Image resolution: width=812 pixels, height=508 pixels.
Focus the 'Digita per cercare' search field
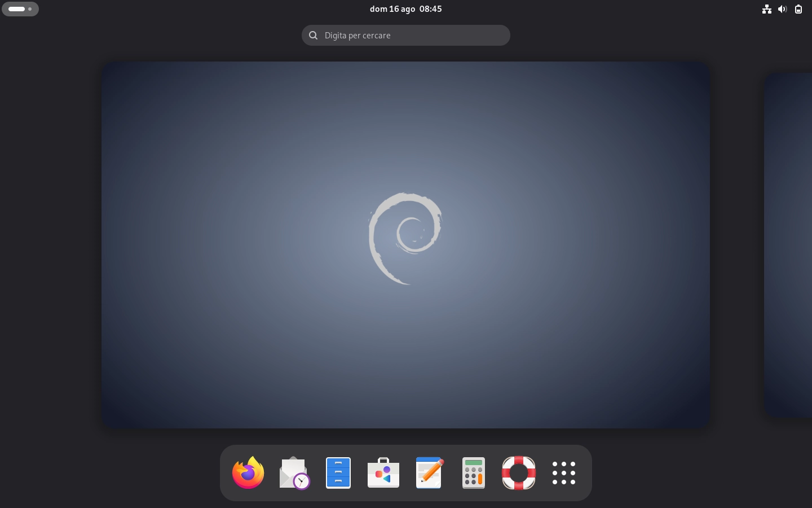(406, 35)
